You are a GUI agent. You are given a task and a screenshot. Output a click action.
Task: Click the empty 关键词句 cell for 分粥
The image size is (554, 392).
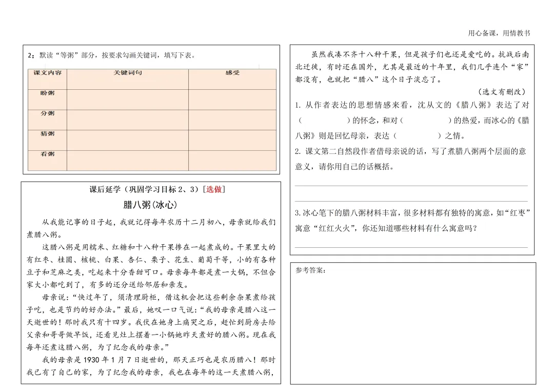click(x=128, y=120)
